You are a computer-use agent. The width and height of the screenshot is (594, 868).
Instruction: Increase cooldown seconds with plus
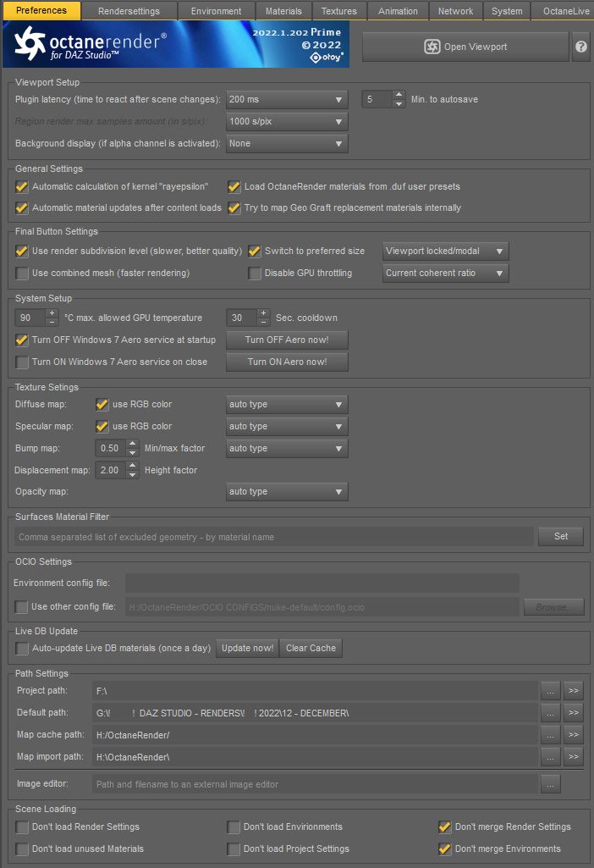(263, 313)
